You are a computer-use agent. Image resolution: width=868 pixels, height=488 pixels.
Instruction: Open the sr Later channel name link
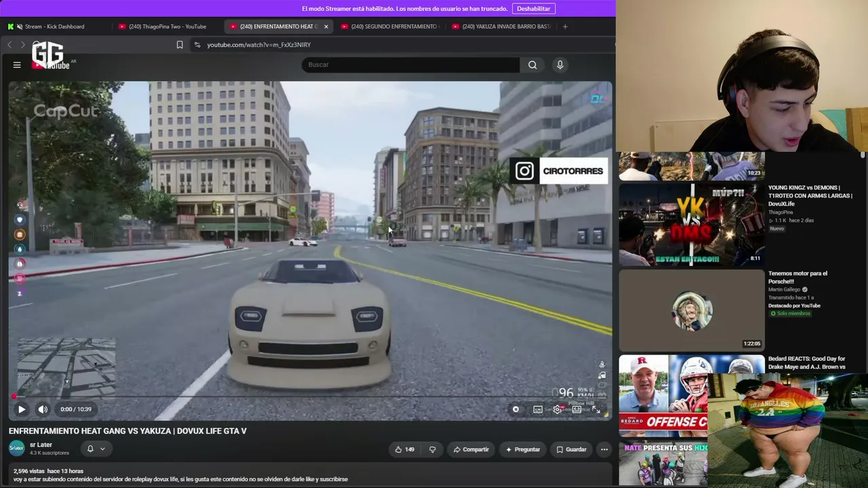pyautogui.click(x=41, y=445)
